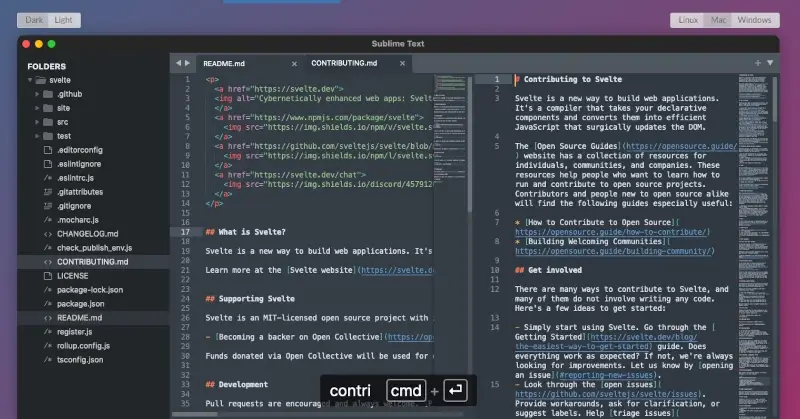
Task: Switch to the CONTRIBUTING.md tab
Action: [x=343, y=62]
